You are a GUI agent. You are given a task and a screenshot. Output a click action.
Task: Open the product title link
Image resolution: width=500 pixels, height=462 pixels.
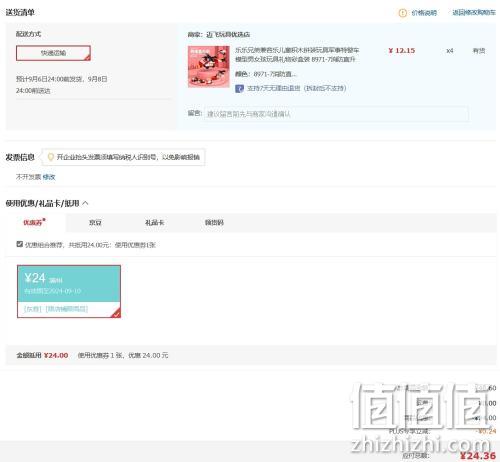click(297, 55)
